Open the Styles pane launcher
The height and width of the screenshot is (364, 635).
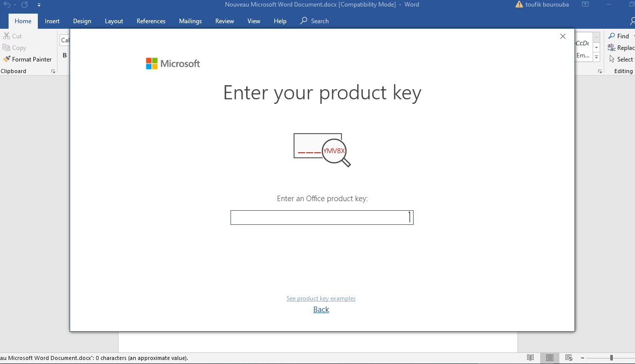coord(600,72)
